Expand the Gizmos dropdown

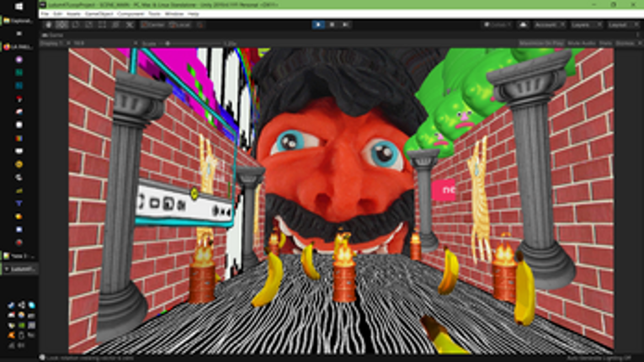tap(628, 43)
